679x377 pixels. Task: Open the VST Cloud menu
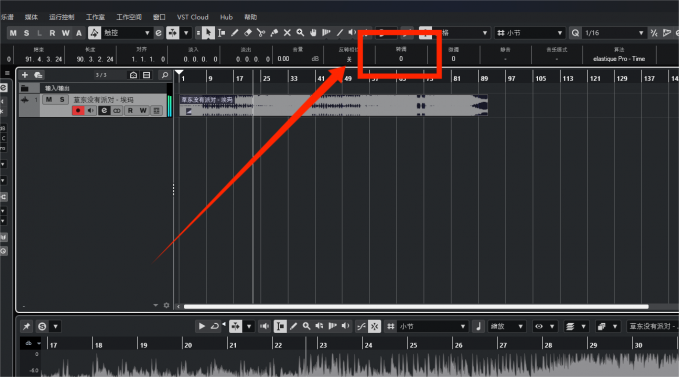[193, 17]
